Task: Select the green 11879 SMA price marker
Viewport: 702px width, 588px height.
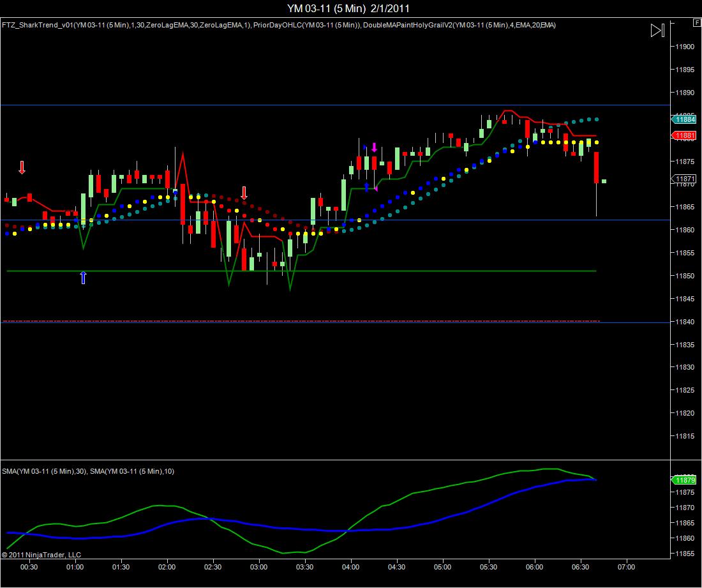Action: [683, 480]
